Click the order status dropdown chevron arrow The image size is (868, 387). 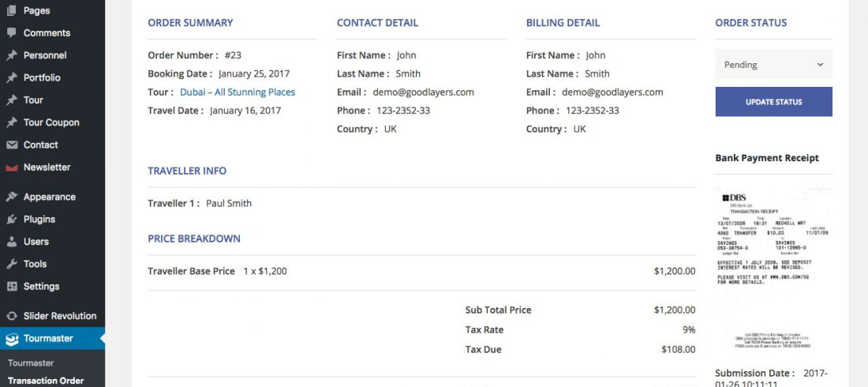820,65
